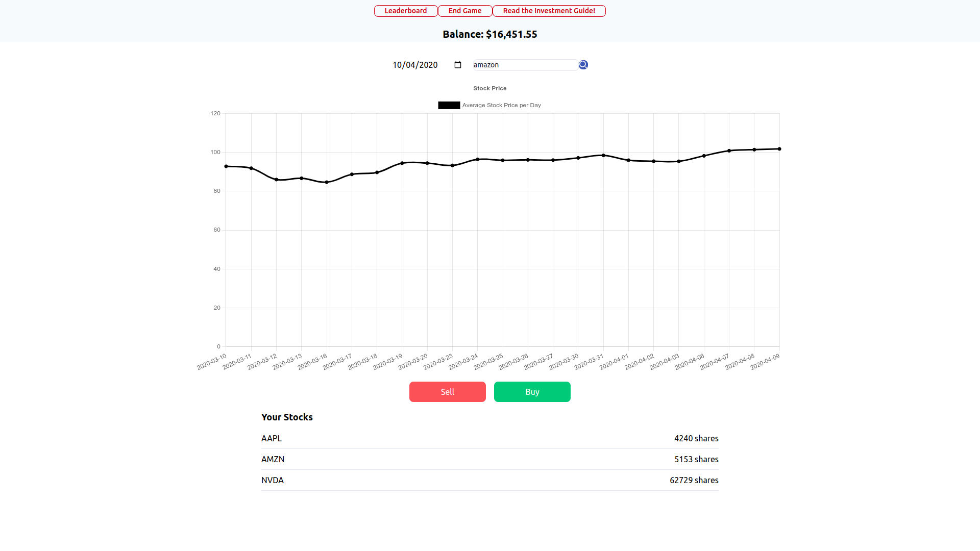Viewport: 980px width, 551px height.
Task: Select the AMZN holdings row
Action: (x=489, y=459)
